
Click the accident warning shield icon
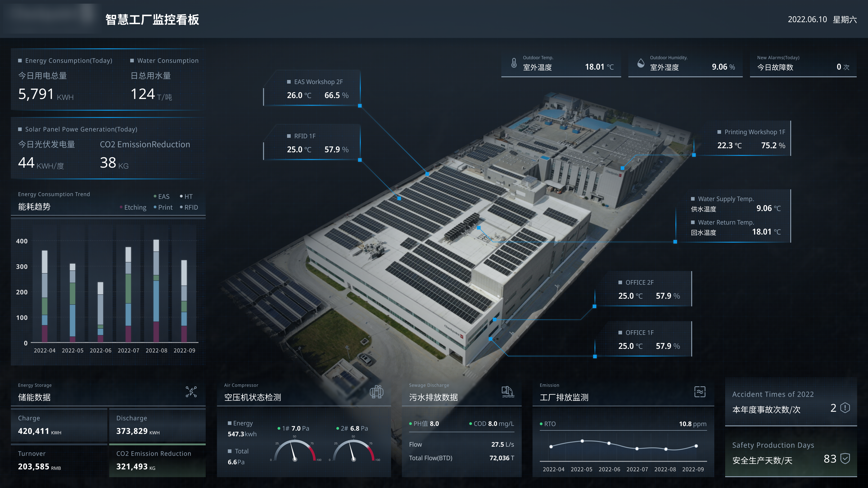coord(845,408)
